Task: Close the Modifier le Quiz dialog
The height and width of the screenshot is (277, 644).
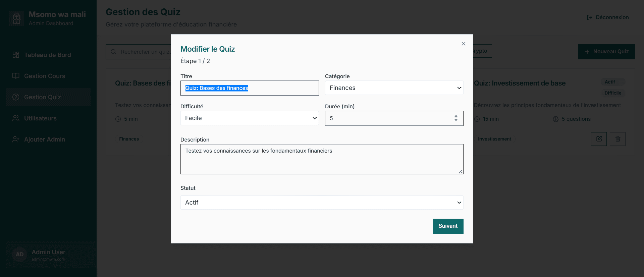Action: [x=463, y=44]
